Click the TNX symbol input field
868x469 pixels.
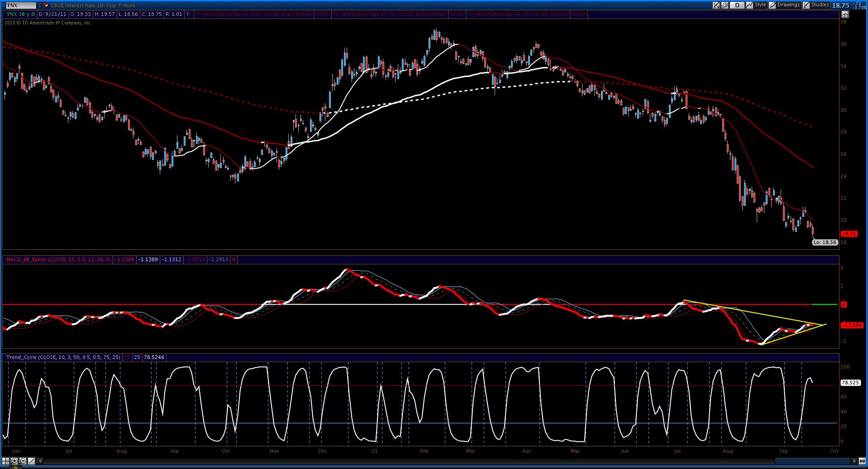click(x=21, y=5)
